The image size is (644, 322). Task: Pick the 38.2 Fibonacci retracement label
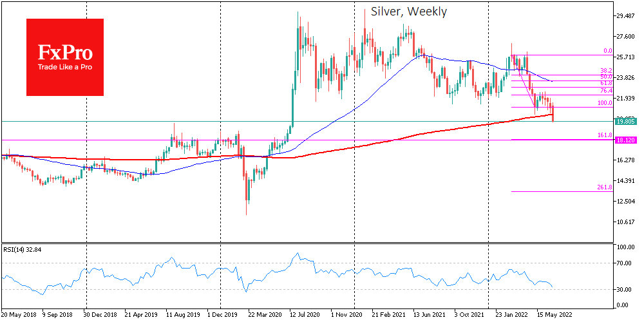[605, 71]
